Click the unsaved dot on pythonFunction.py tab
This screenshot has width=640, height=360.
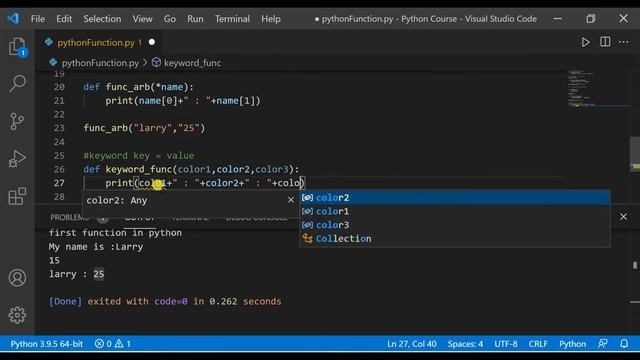coord(152,42)
